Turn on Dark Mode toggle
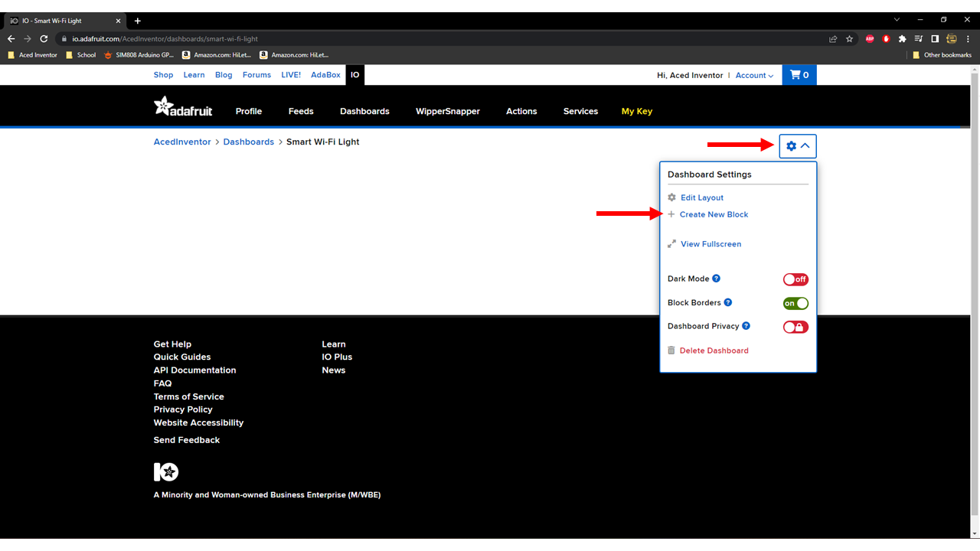This screenshot has width=980, height=551. coord(795,279)
